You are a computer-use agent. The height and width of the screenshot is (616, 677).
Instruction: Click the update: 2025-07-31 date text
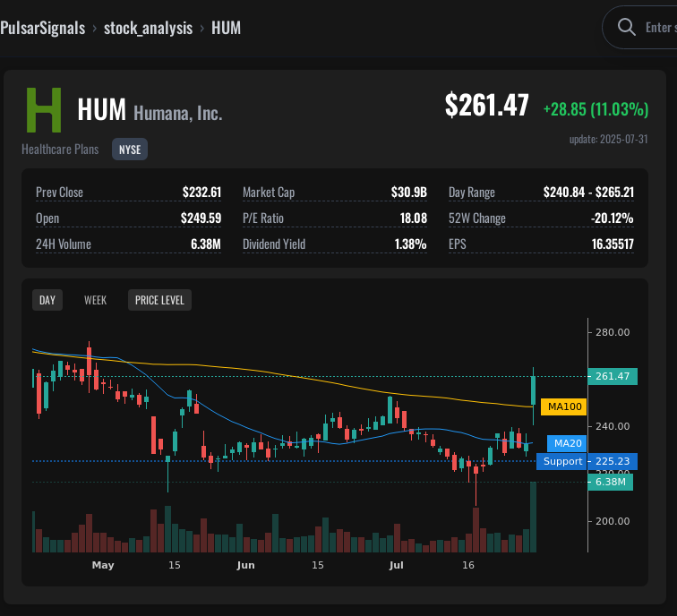click(609, 139)
